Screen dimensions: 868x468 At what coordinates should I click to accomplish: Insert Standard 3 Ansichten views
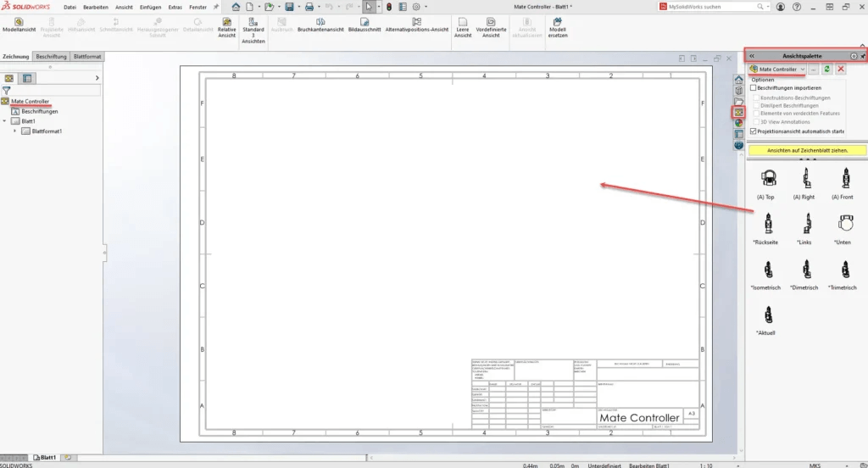(x=253, y=30)
